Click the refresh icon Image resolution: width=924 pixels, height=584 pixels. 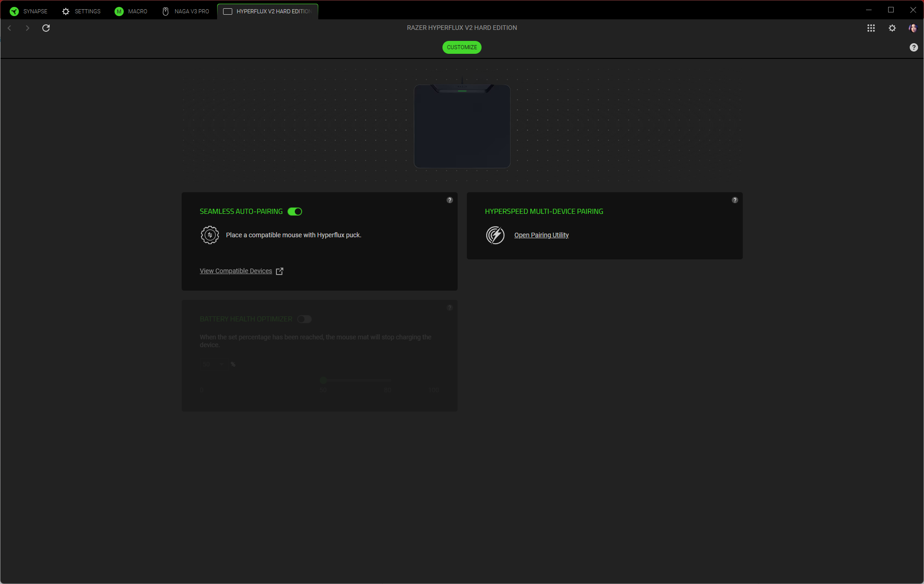[x=46, y=28]
